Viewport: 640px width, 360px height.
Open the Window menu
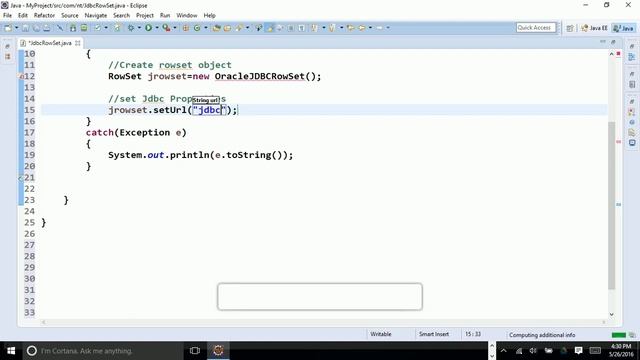(x=187, y=16)
